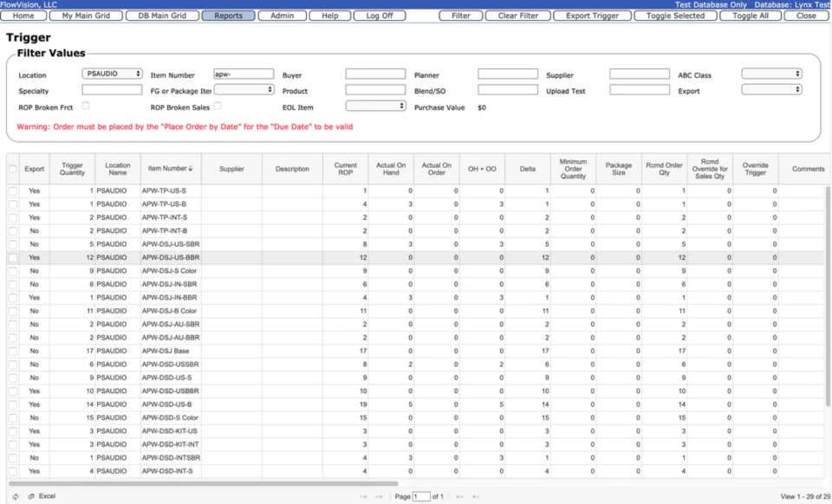Open My Main Grid
This screenshot has width=832, height=504.
(86, 16)
